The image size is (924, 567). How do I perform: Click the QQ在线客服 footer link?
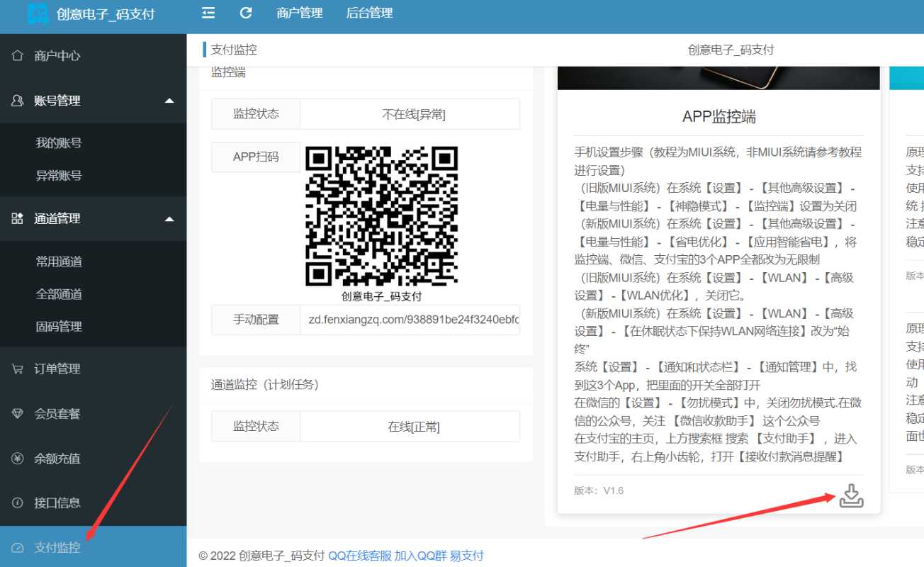(360, 556)
